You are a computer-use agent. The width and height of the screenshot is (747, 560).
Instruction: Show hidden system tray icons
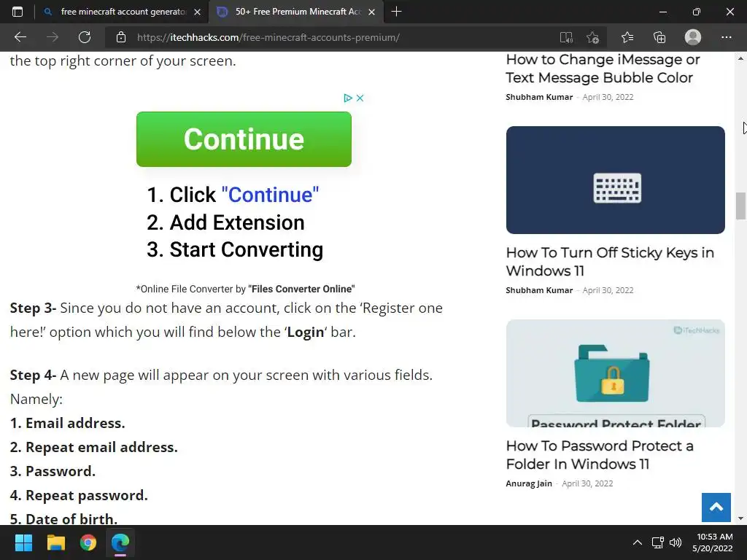click(x=637, y=542)
